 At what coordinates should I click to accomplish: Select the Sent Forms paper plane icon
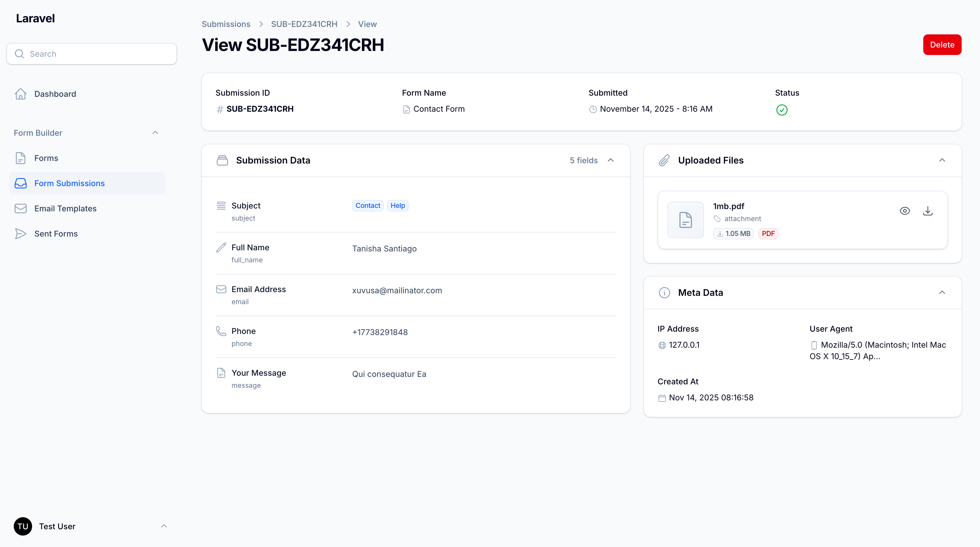[21, 234]
